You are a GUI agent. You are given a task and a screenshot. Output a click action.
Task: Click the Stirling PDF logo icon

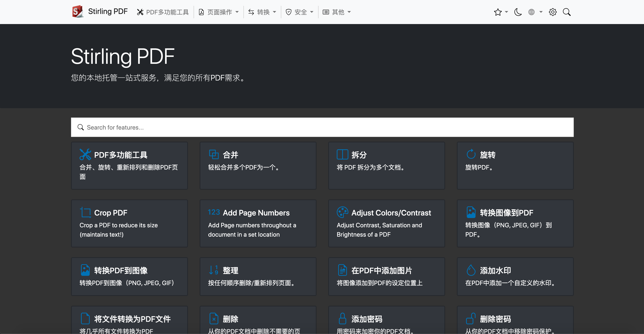click(x=78, y=12)
